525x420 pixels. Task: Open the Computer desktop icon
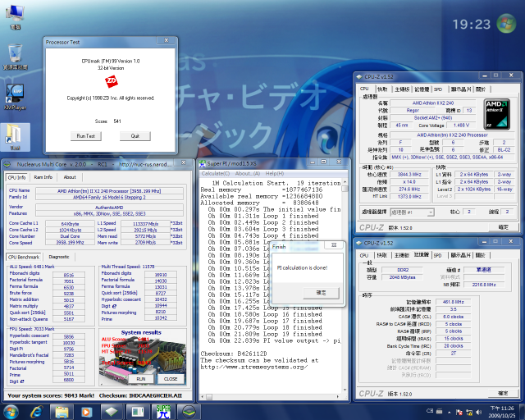(14, 14)
